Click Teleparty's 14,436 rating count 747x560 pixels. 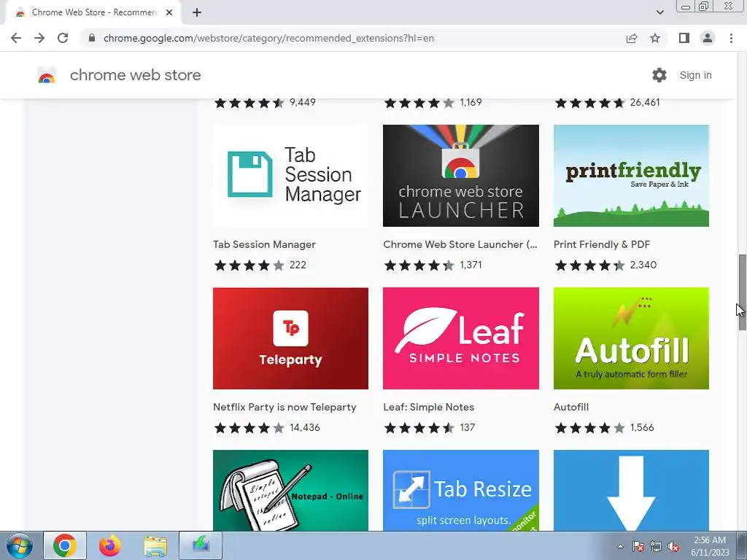coord(305,427)
